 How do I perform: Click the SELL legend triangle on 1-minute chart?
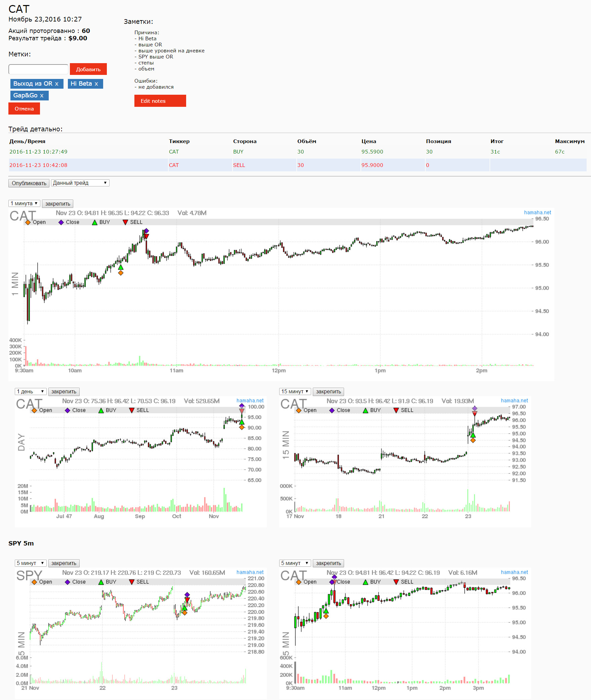click(x=125, y=222)
